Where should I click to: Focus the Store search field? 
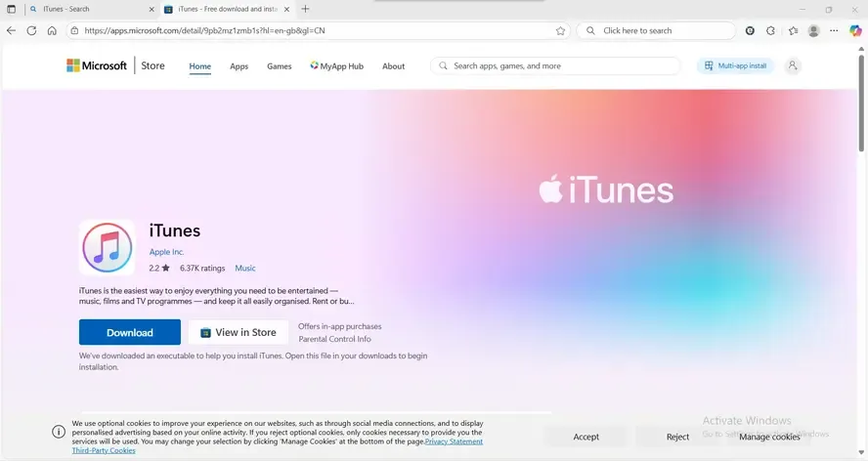pyautogui.click(x=555, y=65)
